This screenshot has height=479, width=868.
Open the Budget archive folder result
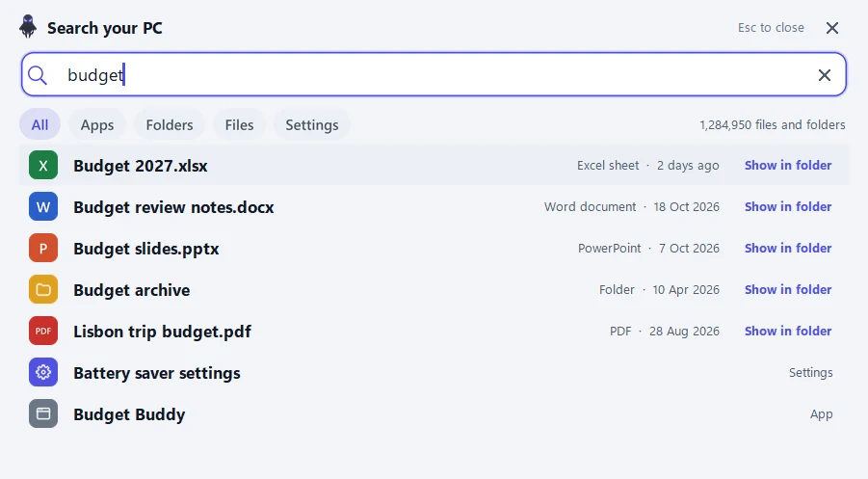(x=434, y=289)
